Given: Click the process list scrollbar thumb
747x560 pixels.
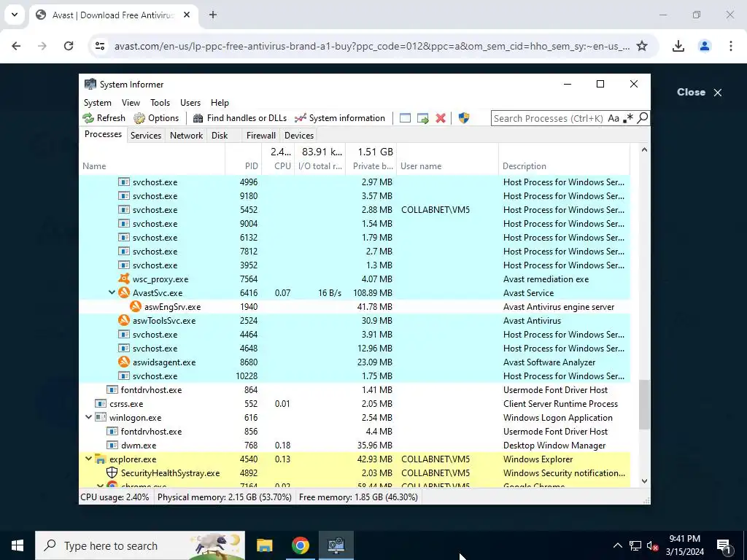Looking at the screenshot, I should pyautogui.click(x=644, y=404).
